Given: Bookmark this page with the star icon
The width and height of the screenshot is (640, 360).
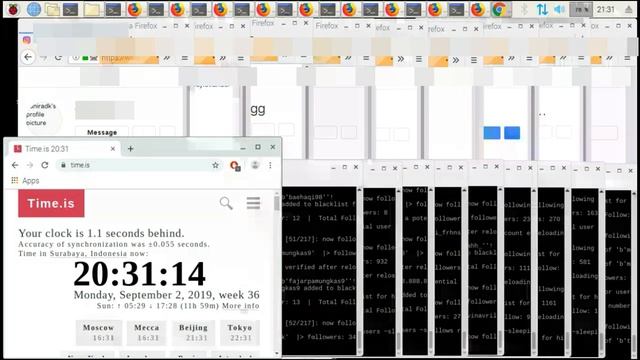Looking at the screenshot, I should tap(216, 165).
